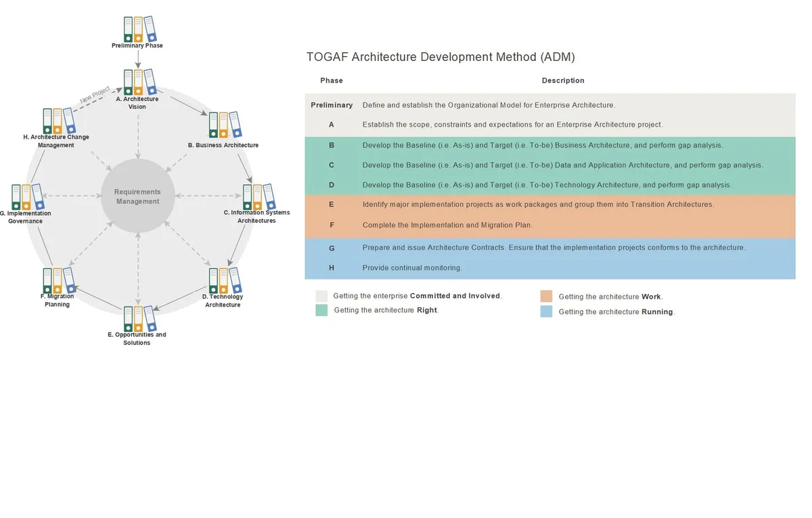Select phase C cell in the table
This screenshot has height=518, width=812.
pos(332,165)
